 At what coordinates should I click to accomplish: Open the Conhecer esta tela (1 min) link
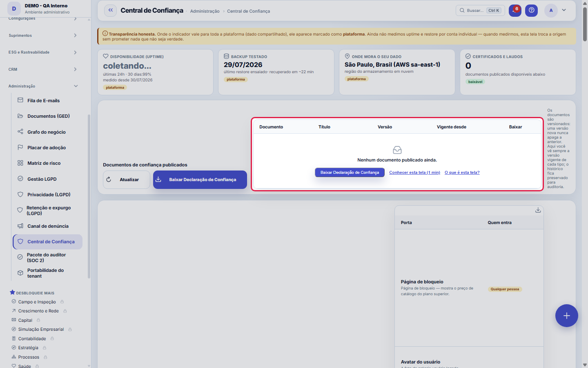point(414,173)
